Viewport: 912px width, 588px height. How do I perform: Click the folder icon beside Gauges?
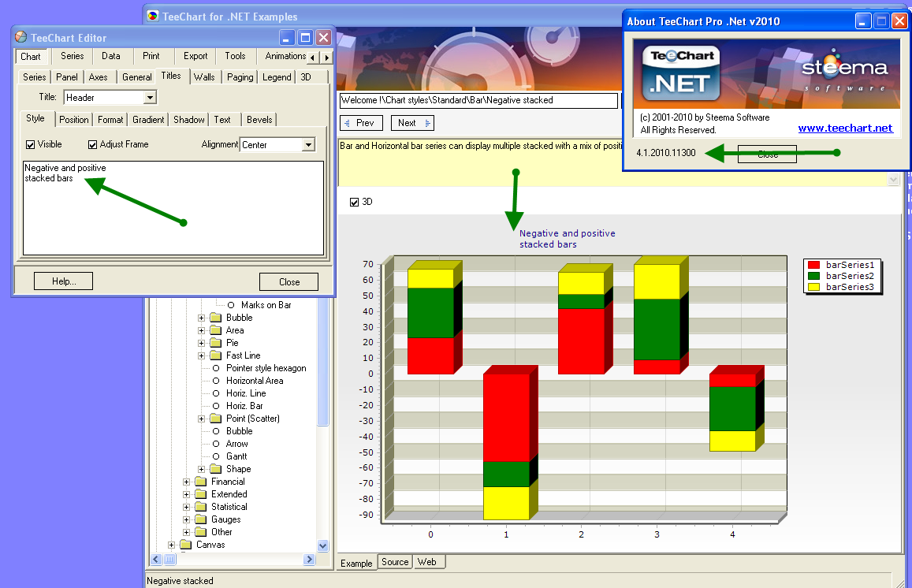[201, 519]
